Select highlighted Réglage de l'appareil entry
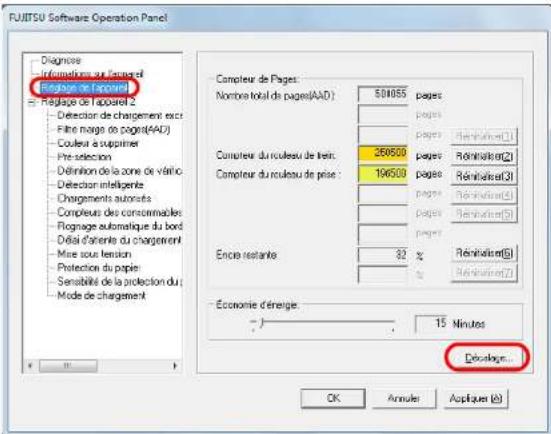551x434 pixels. coord(84,88)
